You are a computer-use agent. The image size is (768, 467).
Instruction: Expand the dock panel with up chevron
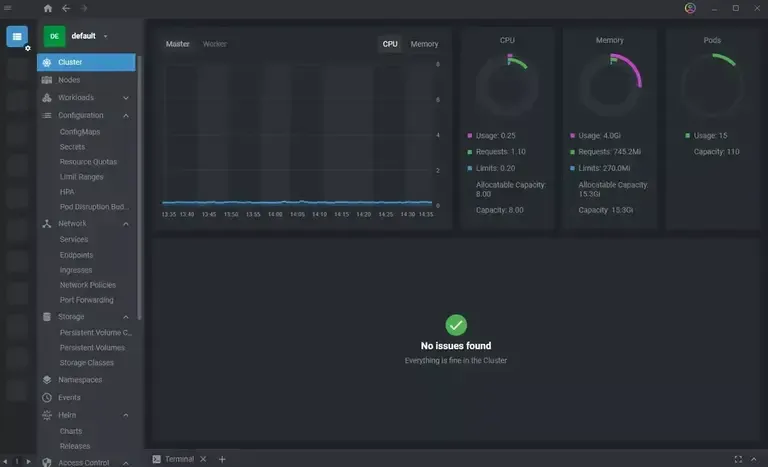coord(754,459)
